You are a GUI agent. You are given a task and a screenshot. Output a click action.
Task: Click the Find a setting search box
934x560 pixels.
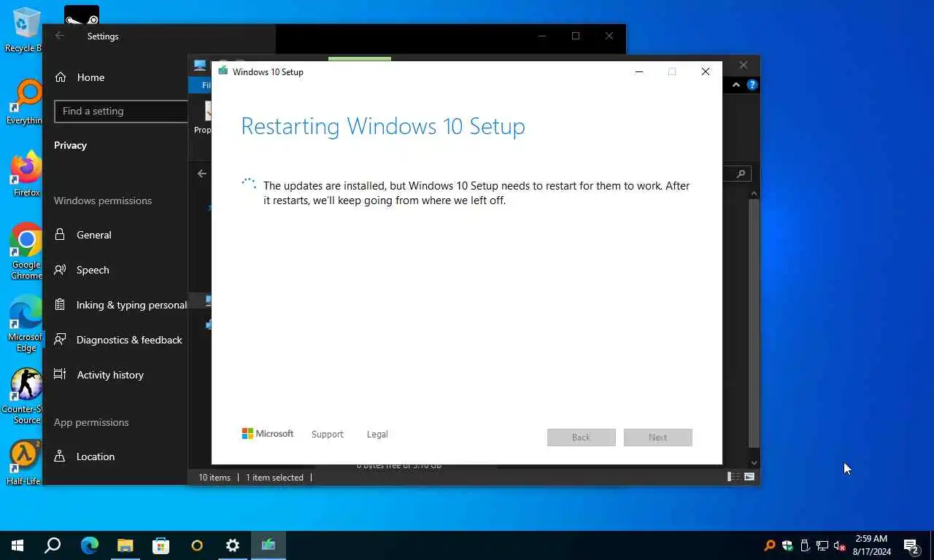(x=121, y=111)
